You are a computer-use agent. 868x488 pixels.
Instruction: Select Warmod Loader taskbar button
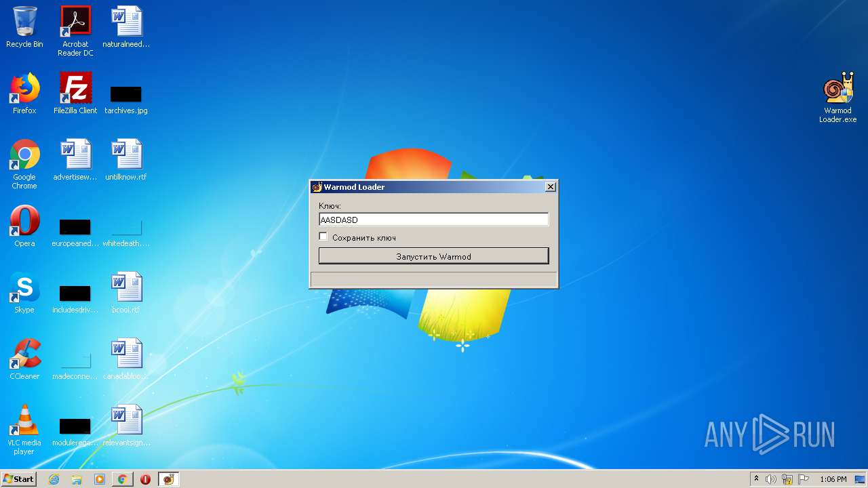(x=169, y=479)
